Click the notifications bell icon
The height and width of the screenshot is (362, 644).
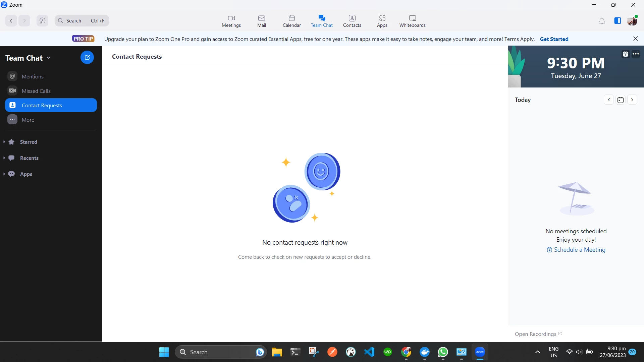pyautogui.click(x=602, y=21)
